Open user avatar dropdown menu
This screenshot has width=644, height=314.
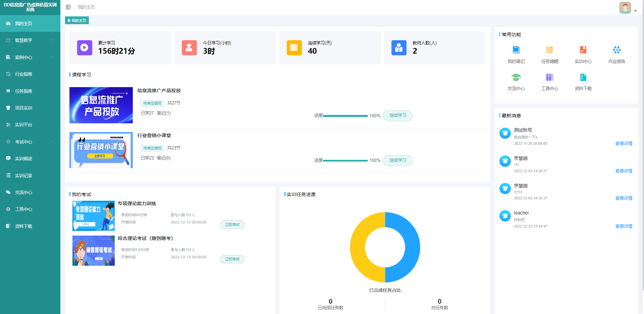pos(627,8)
